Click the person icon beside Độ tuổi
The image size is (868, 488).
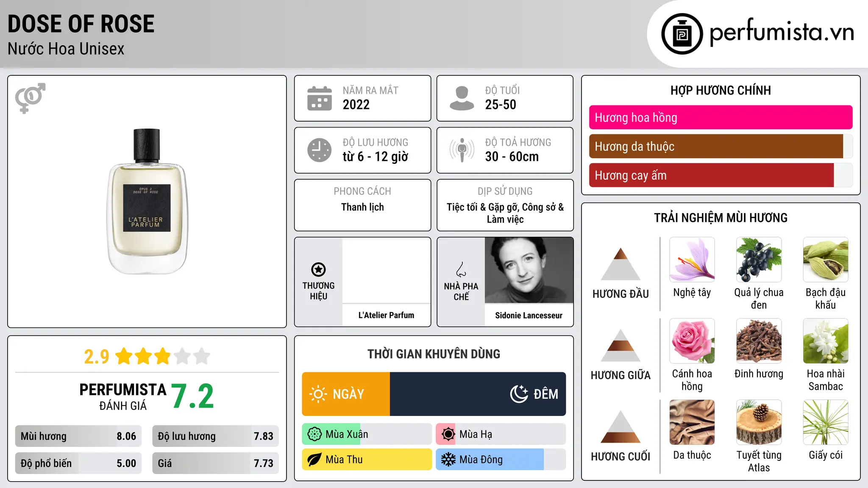(462, 98)
